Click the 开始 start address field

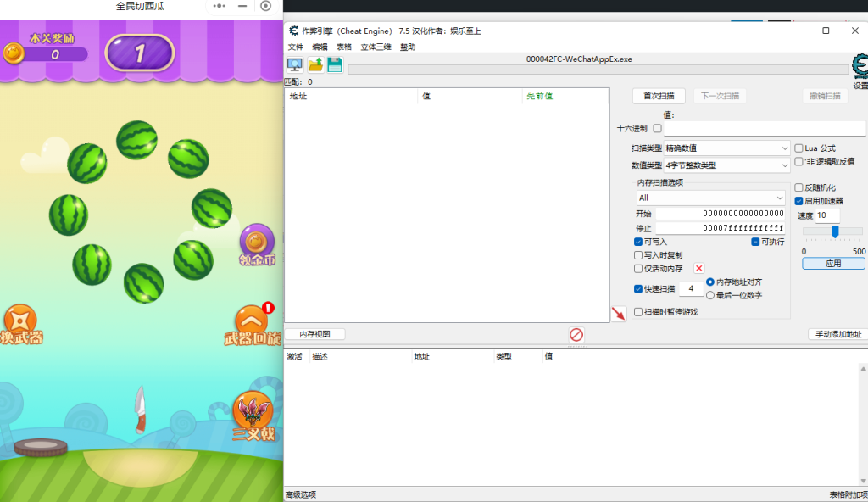click(721, 214)
